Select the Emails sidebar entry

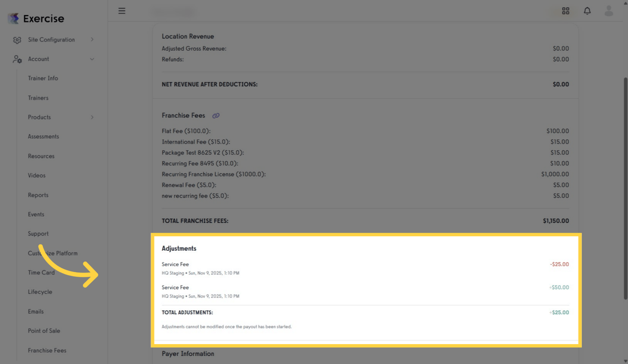pyautogui.click(x=36, y=311)
